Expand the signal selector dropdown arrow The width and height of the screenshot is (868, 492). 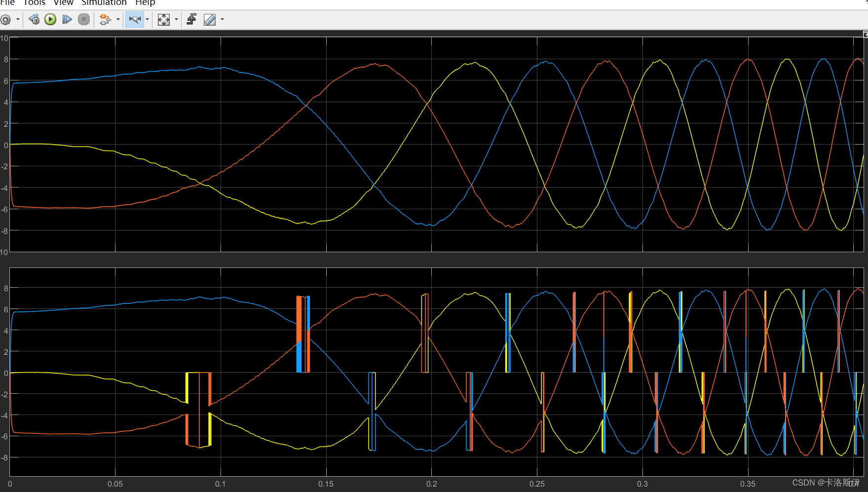coord(118,20)
